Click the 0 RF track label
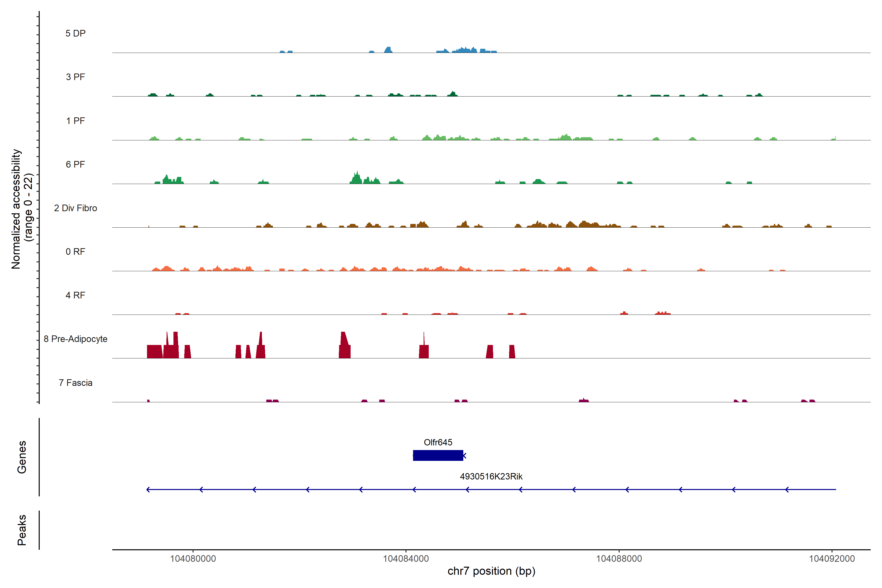 click(x=75, y=252)
